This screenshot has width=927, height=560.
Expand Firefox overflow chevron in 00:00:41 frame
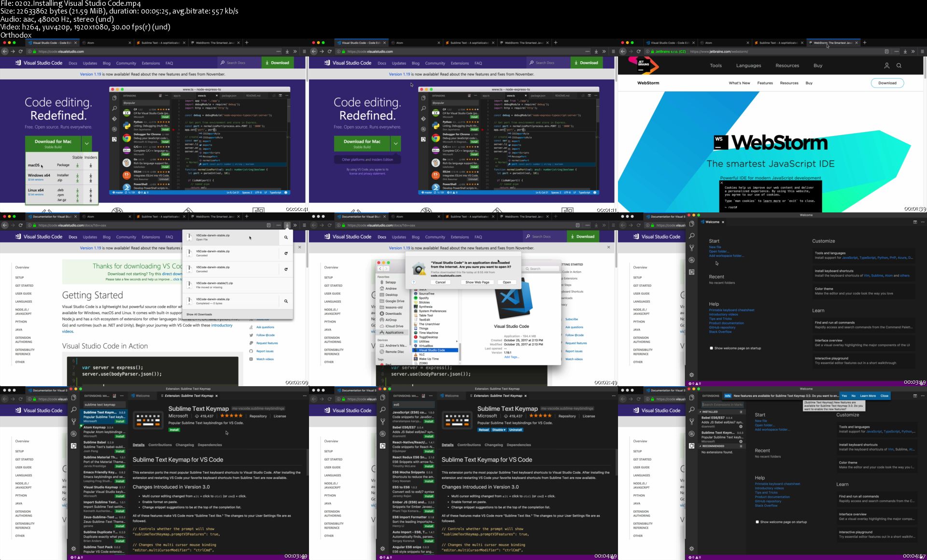tap(295, 51)
